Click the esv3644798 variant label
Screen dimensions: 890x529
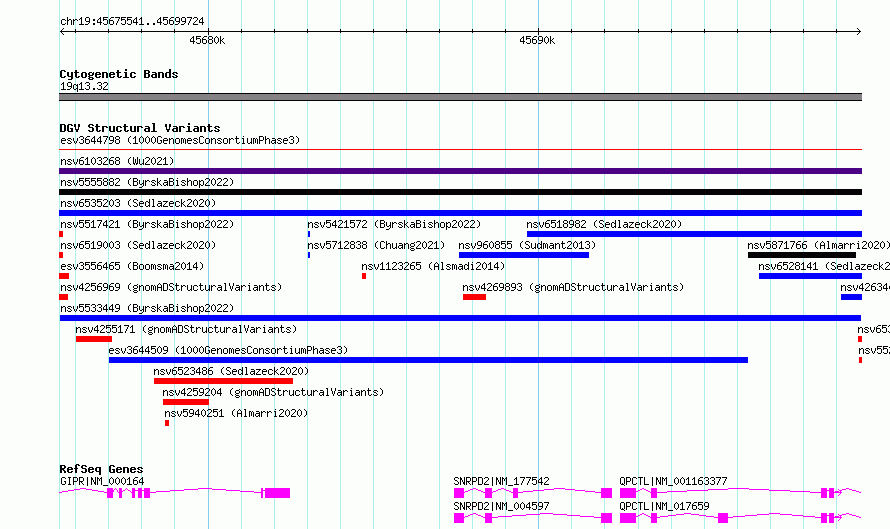coord(180,140)
